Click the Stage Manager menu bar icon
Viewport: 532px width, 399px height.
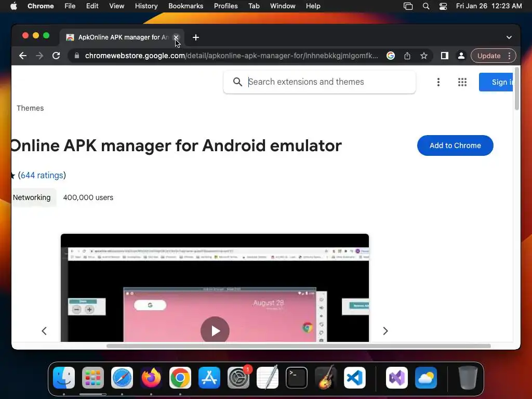tap(408, 6)
